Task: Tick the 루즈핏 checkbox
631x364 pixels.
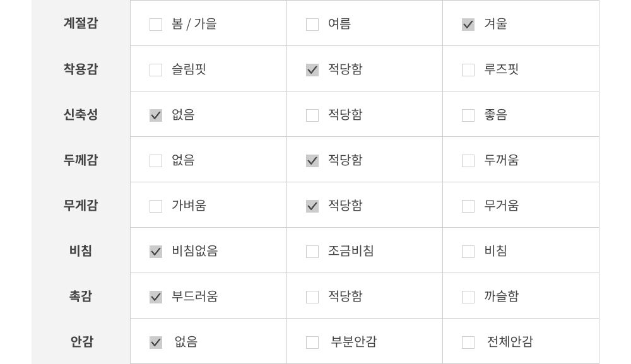Action: (468, 70)
